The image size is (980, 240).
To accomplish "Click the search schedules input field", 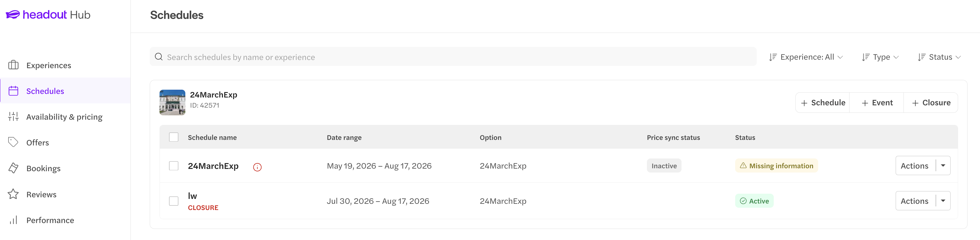I will (x=453, y=57).
